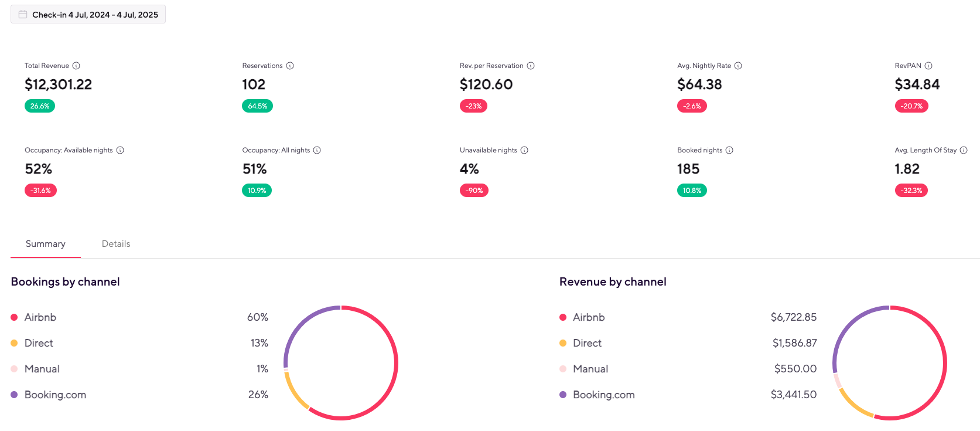Click the Bookings by channel donut chart
This screenshot has height=431, width=980.
click(x=397, y=363)
